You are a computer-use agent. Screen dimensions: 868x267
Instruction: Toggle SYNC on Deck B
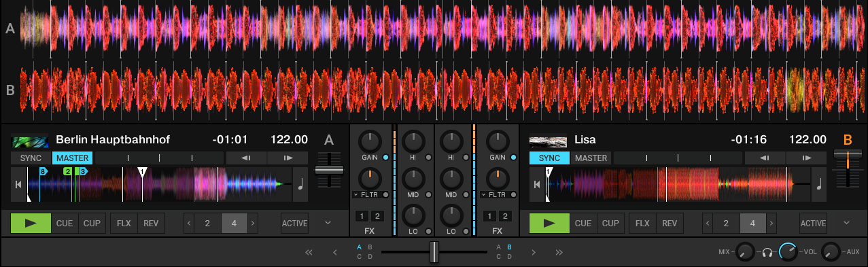[549, 158]
